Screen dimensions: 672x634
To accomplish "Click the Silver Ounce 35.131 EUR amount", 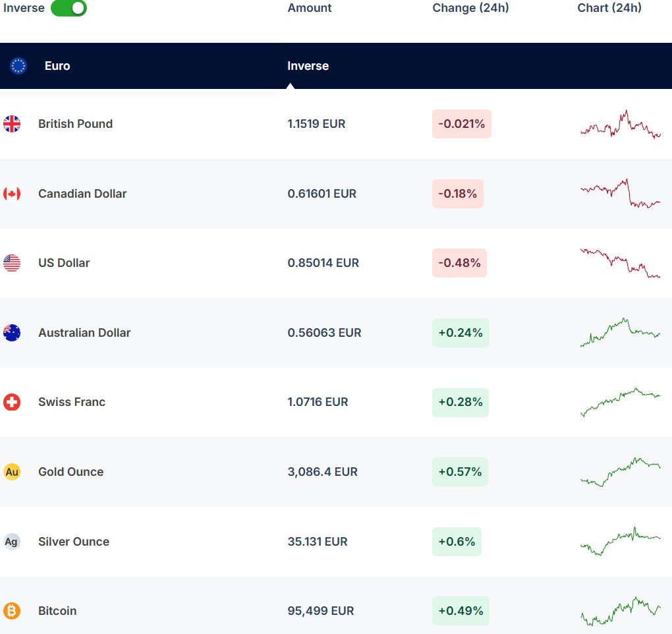I will 317,542.
